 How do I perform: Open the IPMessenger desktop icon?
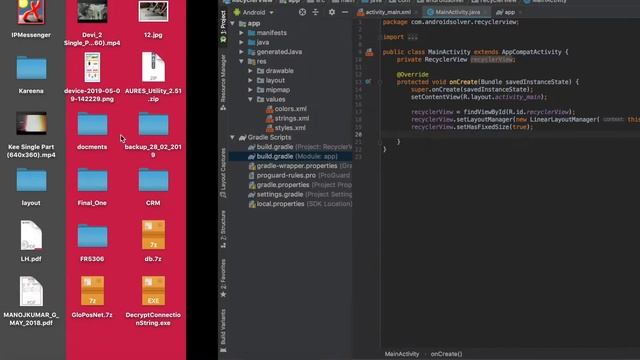pos(31,12)
